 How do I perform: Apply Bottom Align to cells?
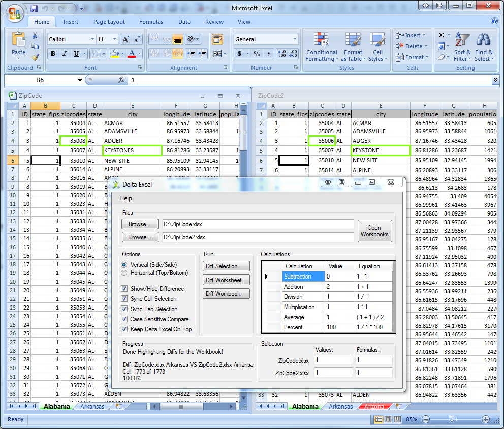[x=177, y=39]
